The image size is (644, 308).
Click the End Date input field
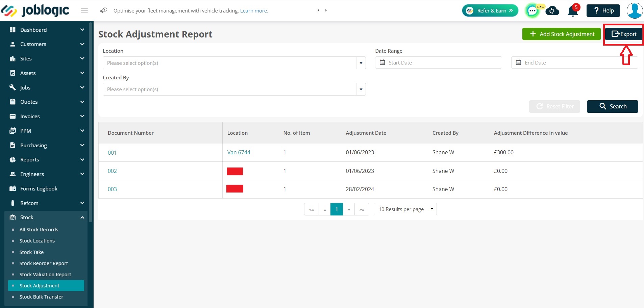click(574, 62)
